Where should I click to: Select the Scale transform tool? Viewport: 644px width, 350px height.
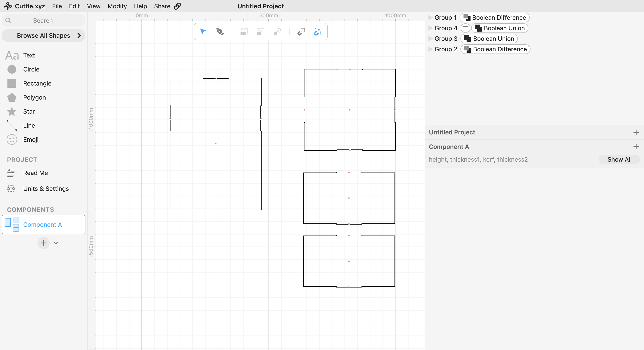click(x=260, y=32)
